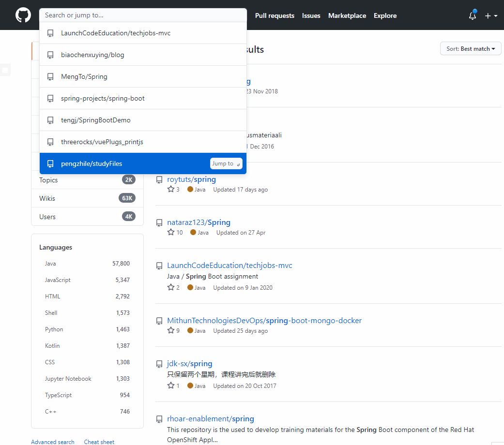Click the Jump to button for pengzhile/studyFiles

[226, 163]
